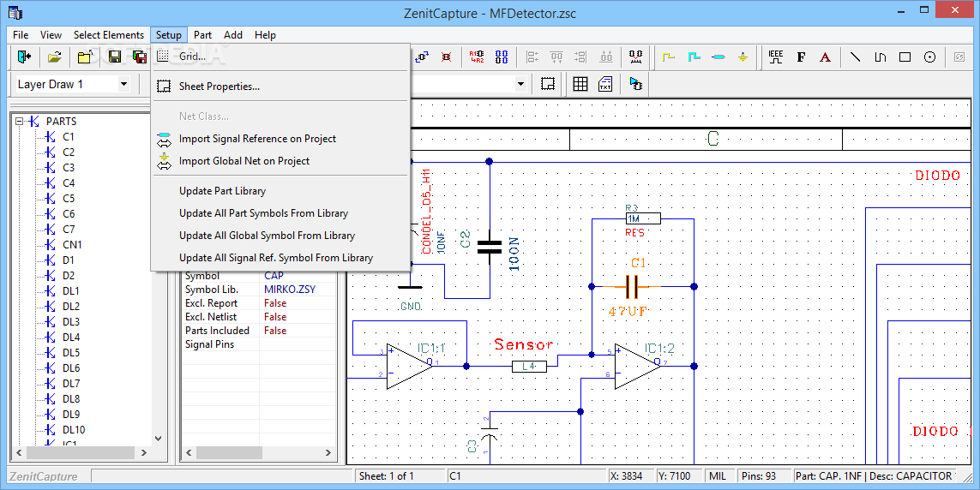
Task: Select the cyan bus tool
Action: click(x=694, y=57)
